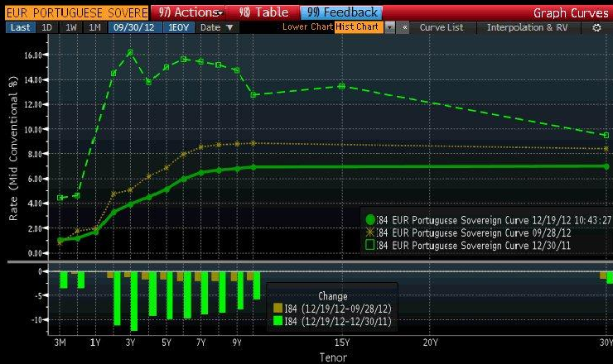Select the 1W date preset
Screen dimensions: 613x364
pyautogui.click(x=70, y=27)
